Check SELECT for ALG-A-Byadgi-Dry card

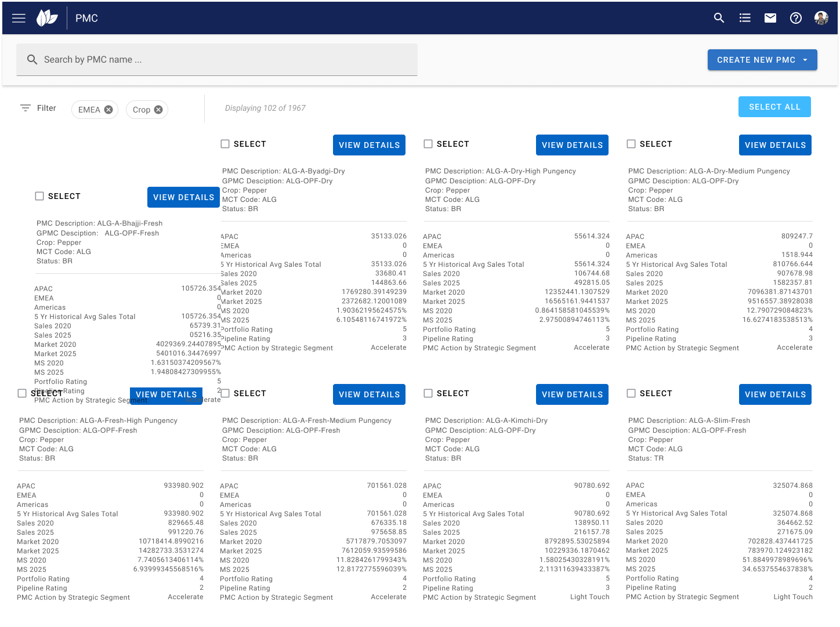coord(225,144)
